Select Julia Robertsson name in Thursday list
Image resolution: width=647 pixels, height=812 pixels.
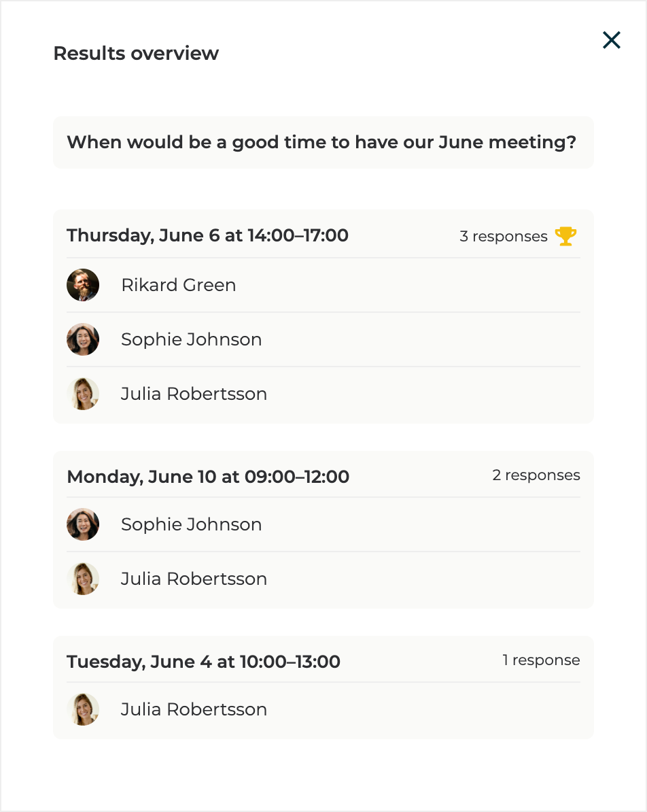pyautogui.click(x=194, y=394)
